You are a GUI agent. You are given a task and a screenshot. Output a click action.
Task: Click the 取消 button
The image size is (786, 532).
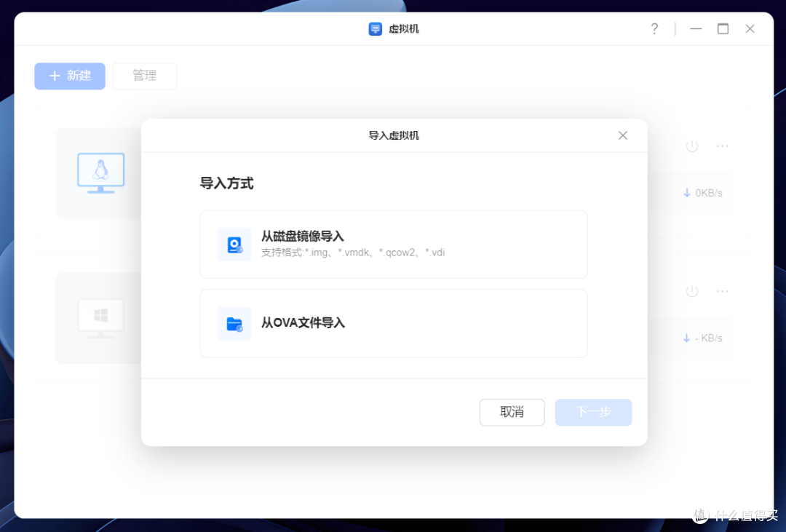[512, 412]
